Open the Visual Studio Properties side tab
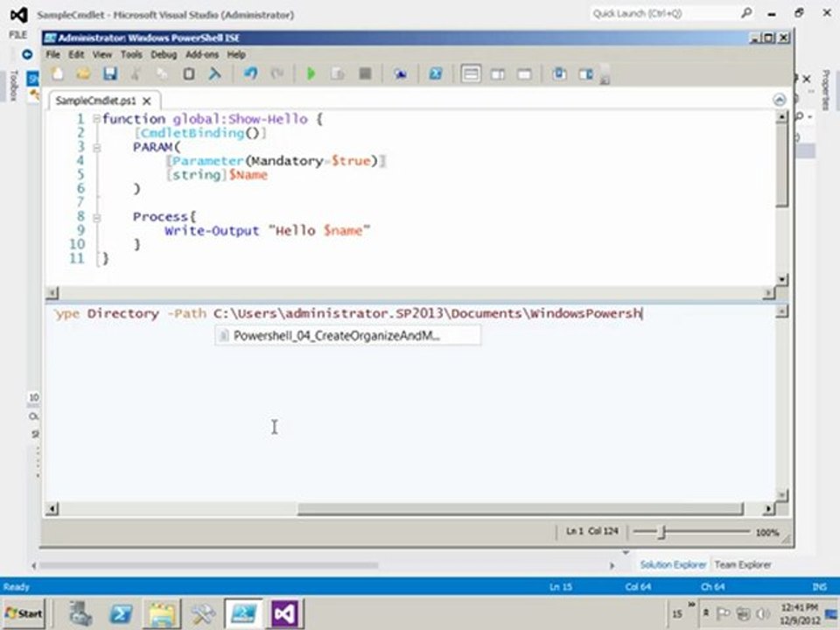Image resolution: width=840 pixels, height=630 pixels. 825,90
